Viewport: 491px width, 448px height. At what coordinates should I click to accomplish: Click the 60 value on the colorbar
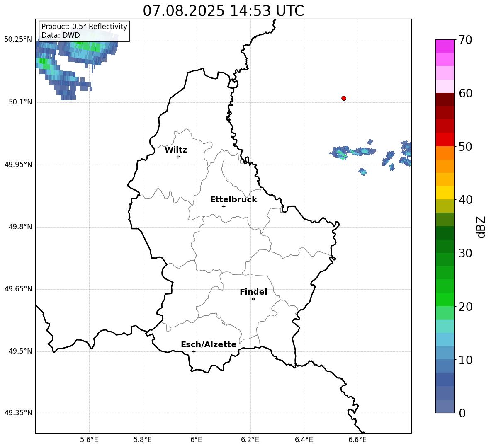(x=465, y=93)
